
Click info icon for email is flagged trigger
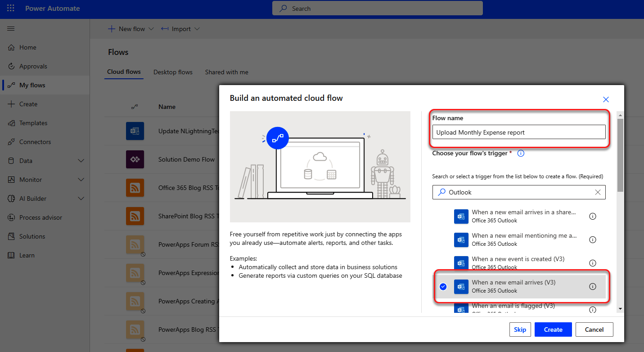coord(593,310)
